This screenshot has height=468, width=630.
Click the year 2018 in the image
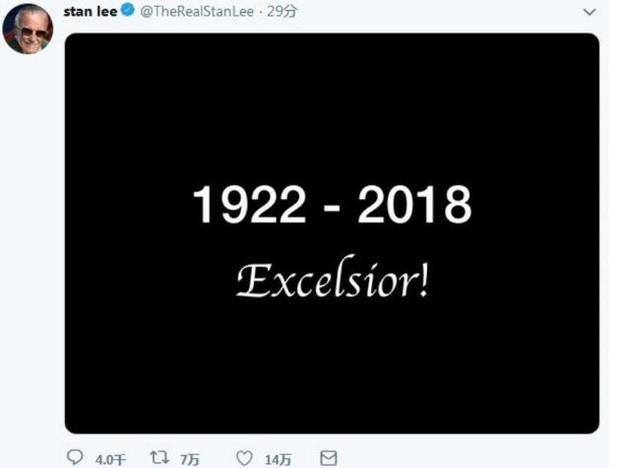(x=414, y=207)
